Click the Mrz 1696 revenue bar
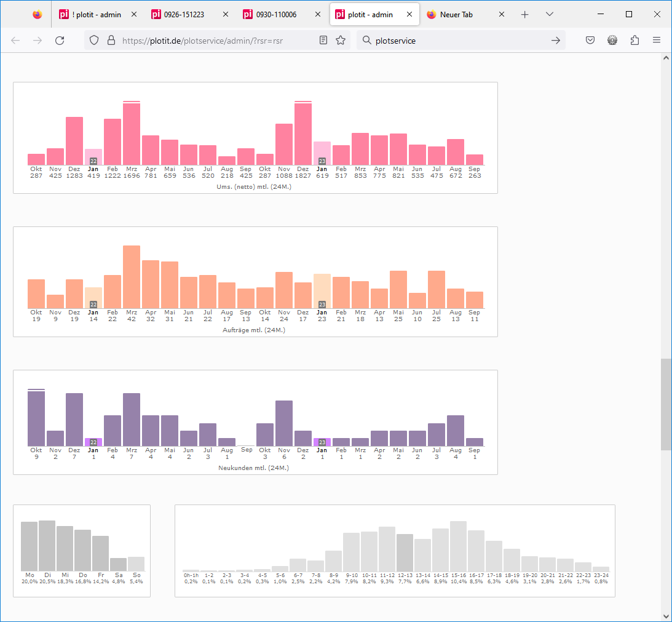 pyautogui.click(x=132, y=134)
